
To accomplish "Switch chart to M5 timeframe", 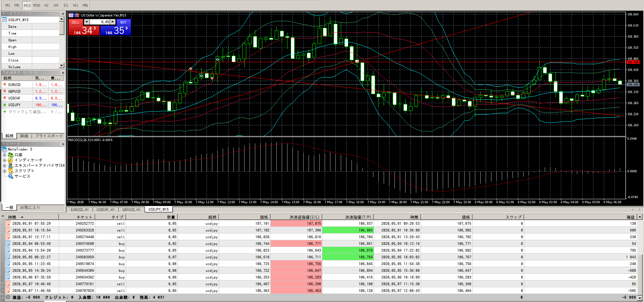I will point(17,5).
